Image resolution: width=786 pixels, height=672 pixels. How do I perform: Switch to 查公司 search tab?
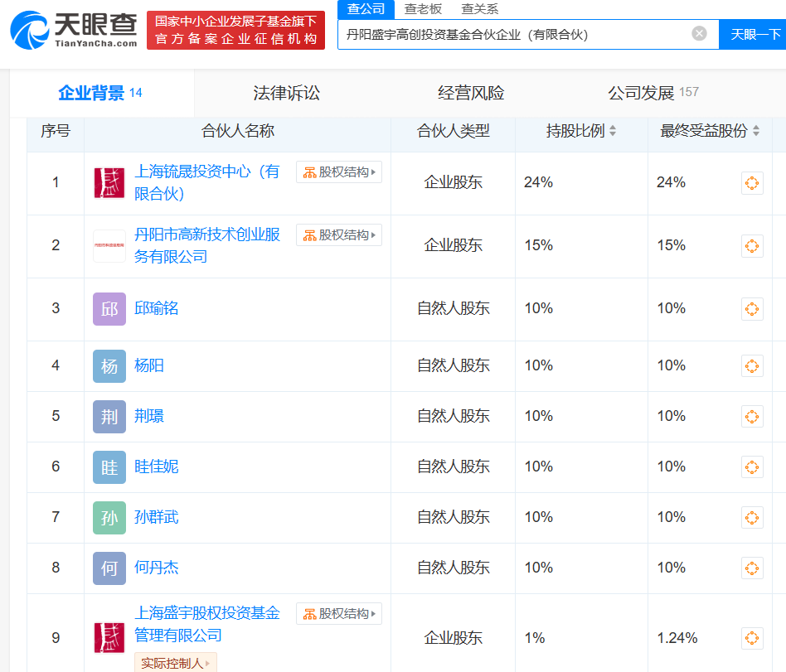pos(366,9)
